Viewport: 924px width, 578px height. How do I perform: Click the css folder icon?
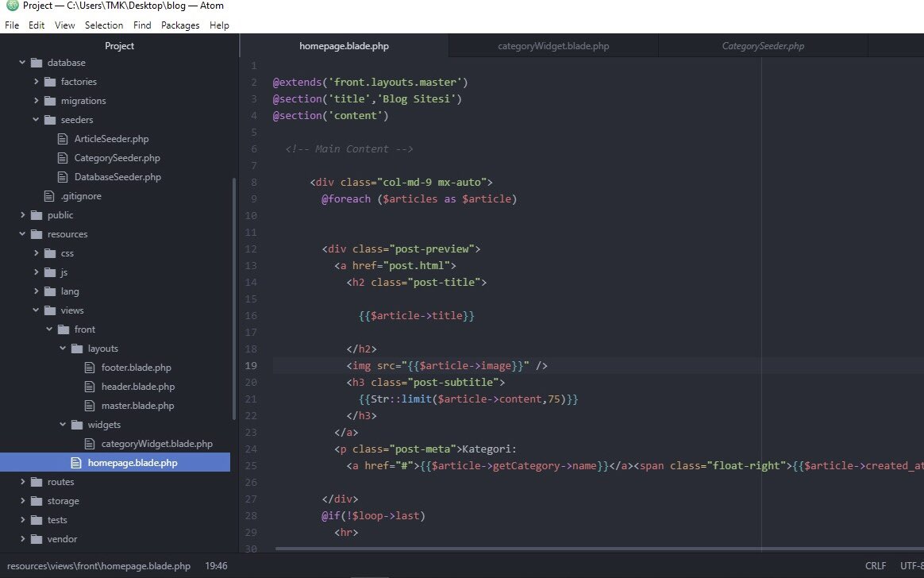(50, 253)
